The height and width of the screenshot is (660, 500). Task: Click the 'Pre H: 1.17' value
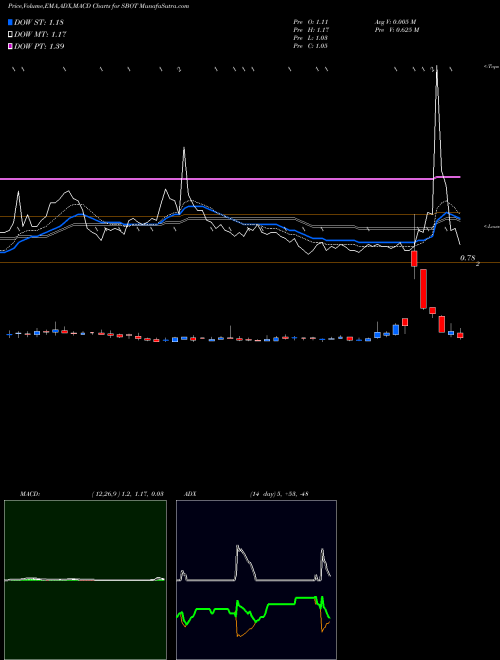pyautogui.click(x=311, y=30)
